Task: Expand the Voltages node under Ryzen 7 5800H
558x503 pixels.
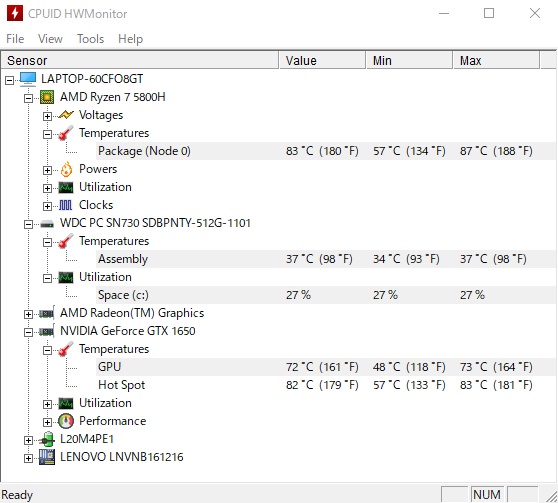Action: pyautogui.click(x=47, y=116)
